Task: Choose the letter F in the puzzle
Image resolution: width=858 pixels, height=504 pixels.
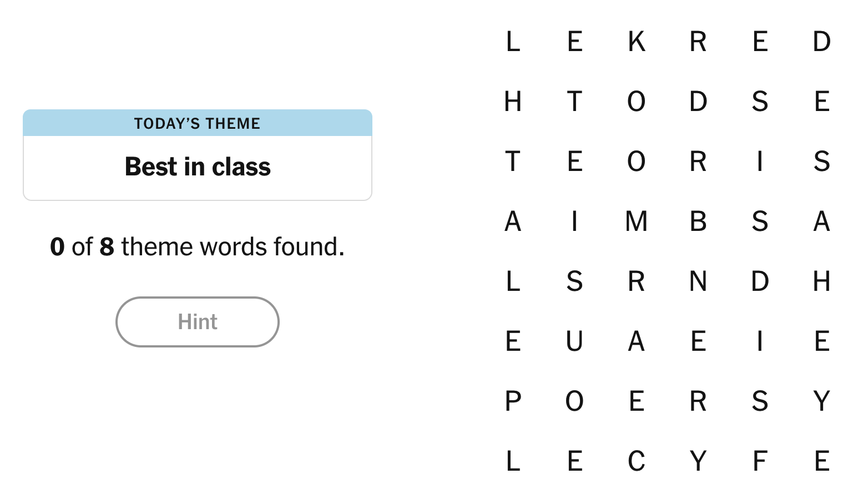Action: (760, 461)
